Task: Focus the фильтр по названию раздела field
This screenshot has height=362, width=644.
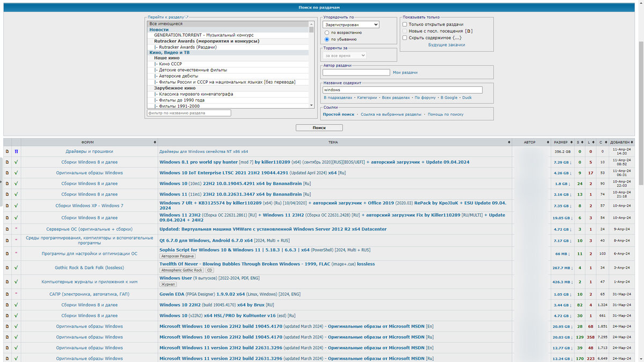Action: pos(189,113)
